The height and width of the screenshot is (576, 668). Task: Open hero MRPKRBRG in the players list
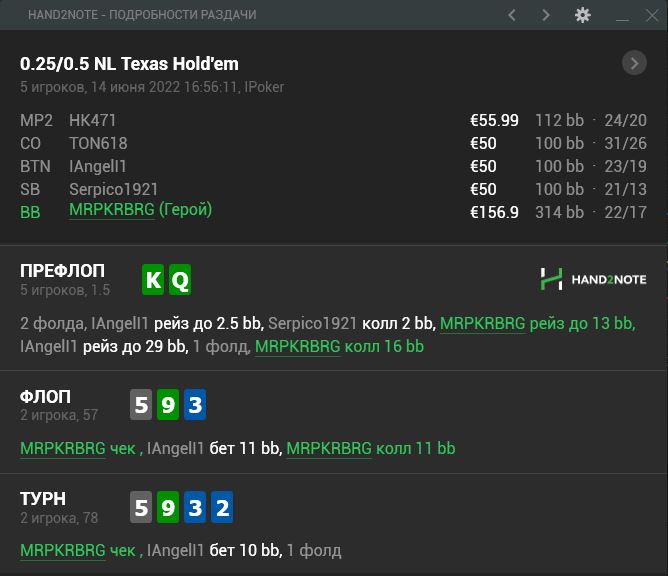click(111, 210)
